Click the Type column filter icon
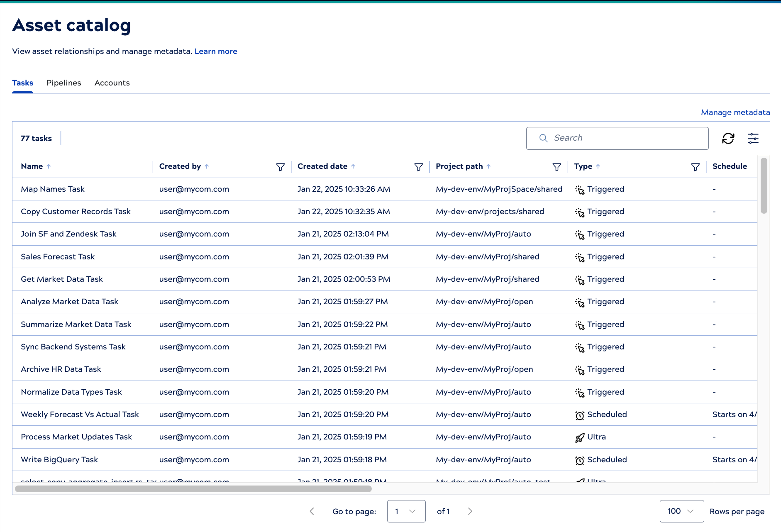This screenshot has width=781, height=532. coord(695,167)
